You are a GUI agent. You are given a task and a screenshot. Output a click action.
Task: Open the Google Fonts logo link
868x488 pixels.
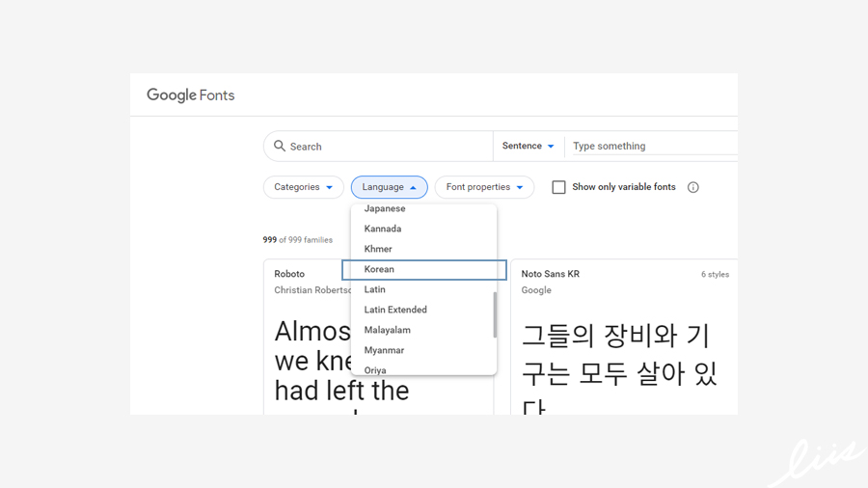(x=190, y=95)
